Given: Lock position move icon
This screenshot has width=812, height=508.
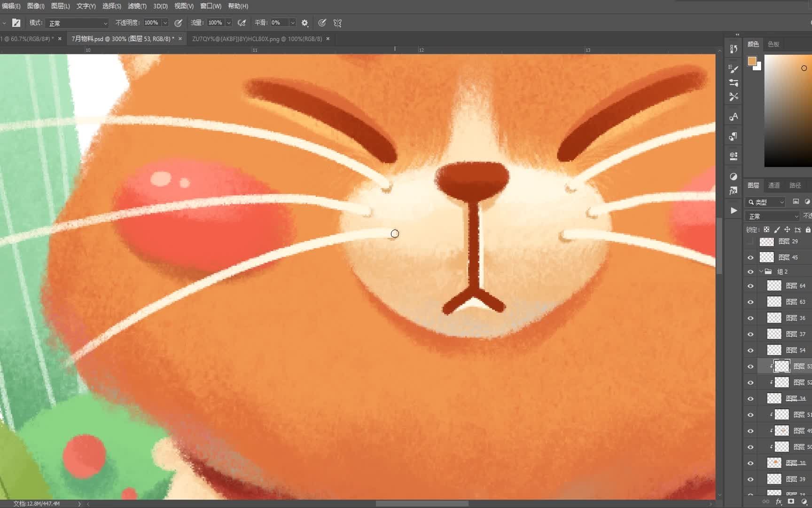Looking at the screenshot, I should coord(787,230).
